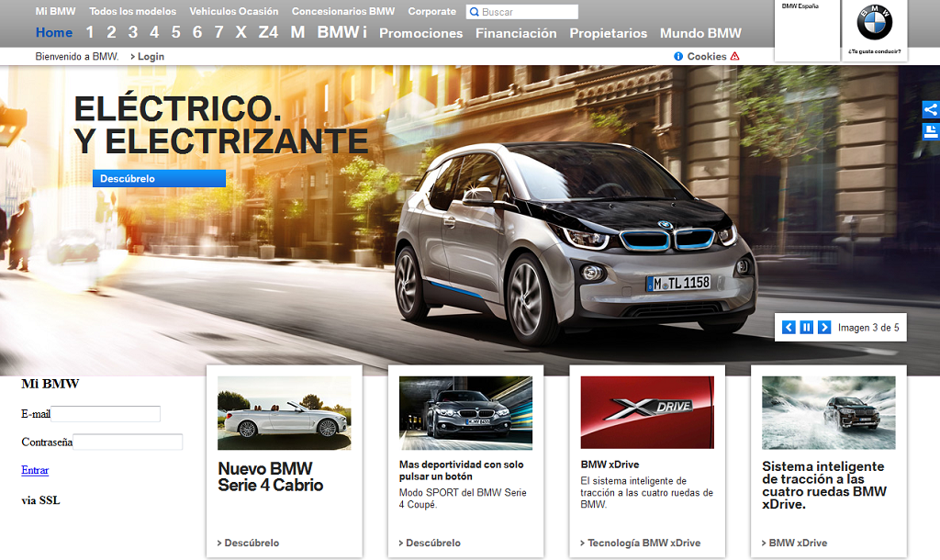Click the Cookies info icon
The height and width of the screenshot is (560, 940).
(x=678, y=56)
